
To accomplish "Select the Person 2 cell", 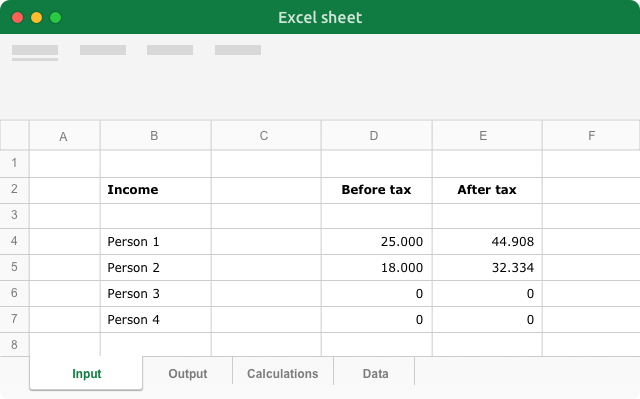I will click(x=156, y=268).
